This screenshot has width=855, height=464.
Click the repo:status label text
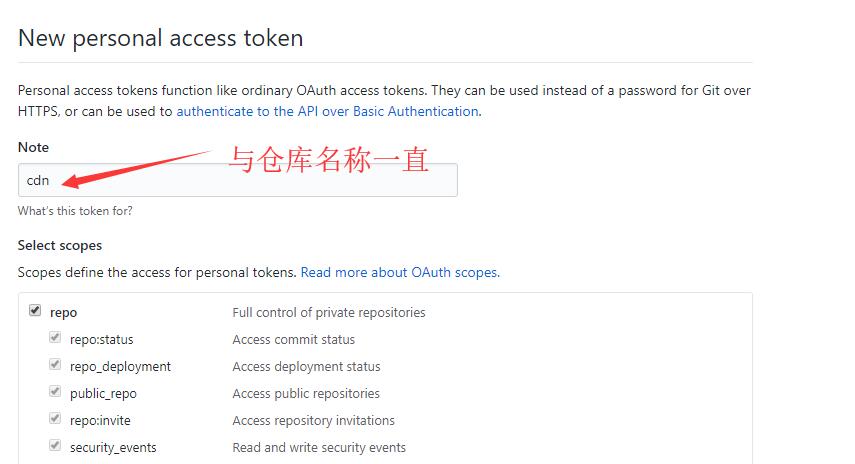point(101,340)
